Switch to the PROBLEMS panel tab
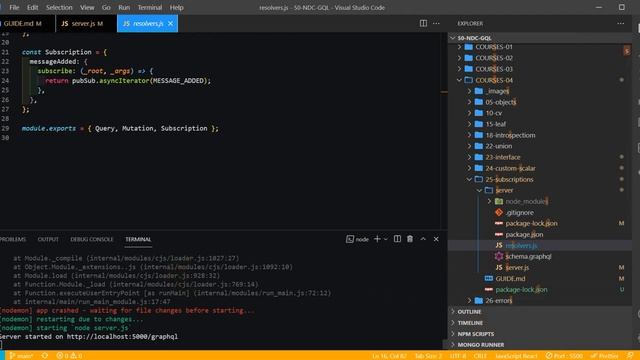This screenshot has width=640, height=360. point(13,240)
